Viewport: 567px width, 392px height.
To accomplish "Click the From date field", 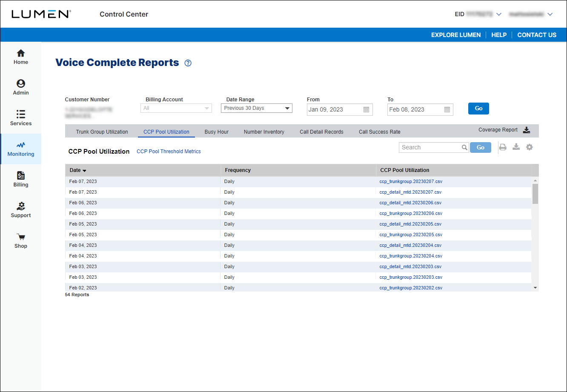I will pyautogui.click(x=340, y=110).
